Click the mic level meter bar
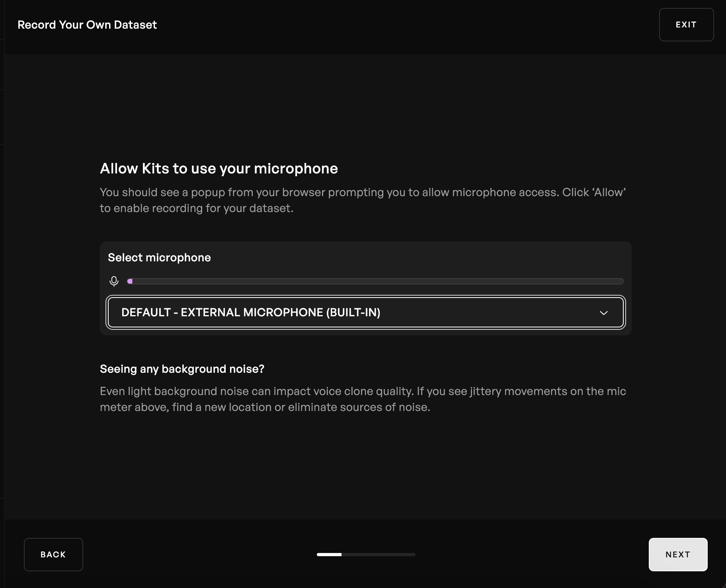The image size is (726, 588). (x=375, y=281)
